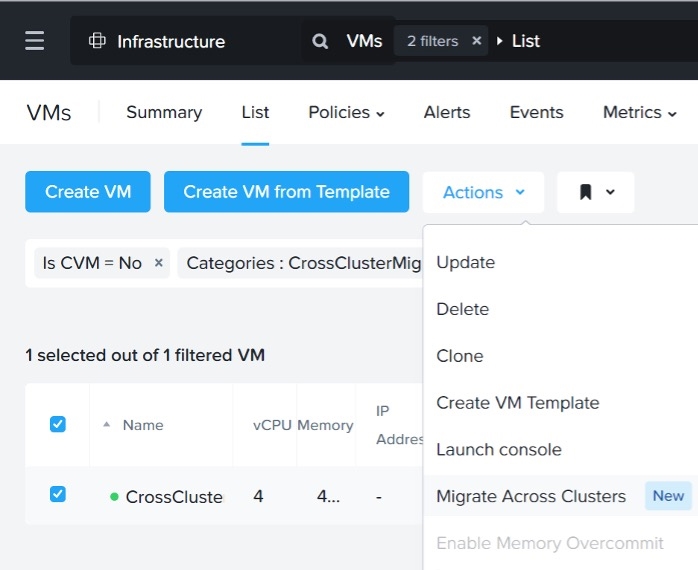The image size is (698, 570).
Task: Remove the Is CVM = No filter
Action: [158, 263]
